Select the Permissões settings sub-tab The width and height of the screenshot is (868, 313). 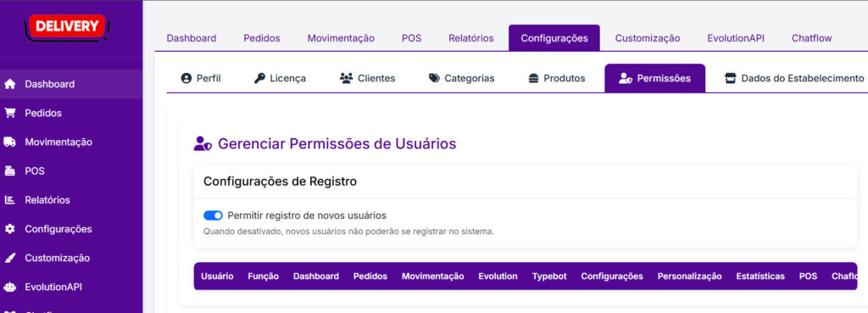[x=655, y=78]
